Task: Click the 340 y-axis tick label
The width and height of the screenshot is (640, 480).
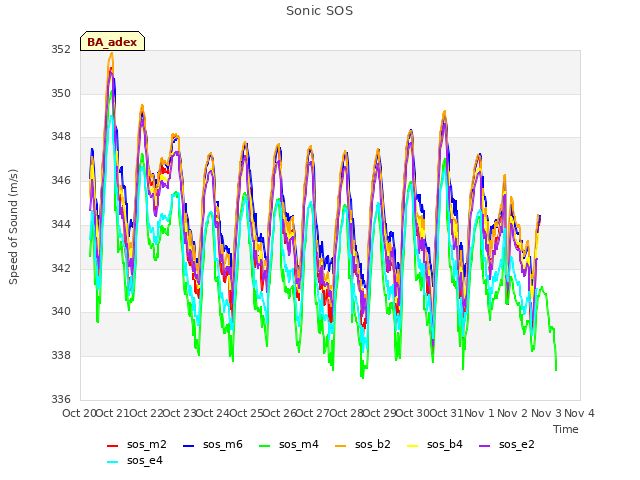Action: (61, 311)
